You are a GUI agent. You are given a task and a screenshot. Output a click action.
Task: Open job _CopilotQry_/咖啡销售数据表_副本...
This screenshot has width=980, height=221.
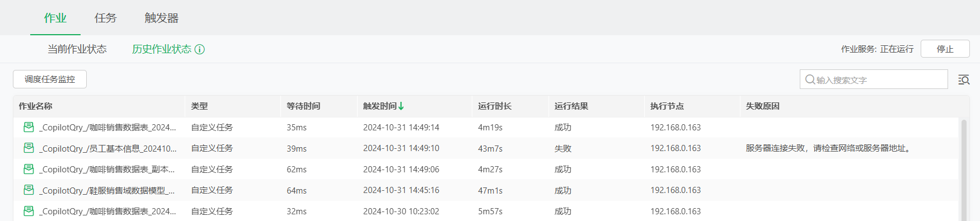[x=107, y=170]
